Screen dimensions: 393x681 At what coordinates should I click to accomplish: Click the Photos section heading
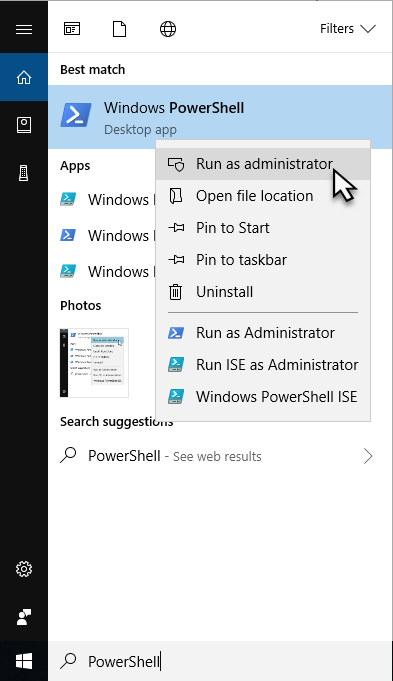pos(81,305)
